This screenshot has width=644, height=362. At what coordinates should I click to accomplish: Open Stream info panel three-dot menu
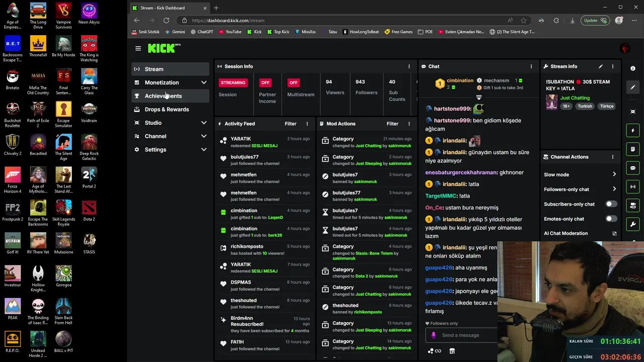pyautogui.click(x=612, y=66)
